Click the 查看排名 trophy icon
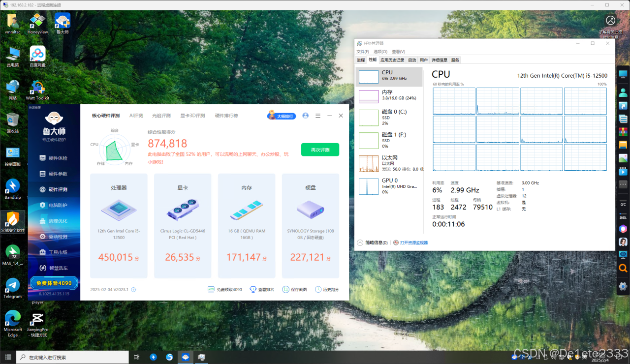Image resolution: width=630 pixels, height=364 pixels. 253,290
